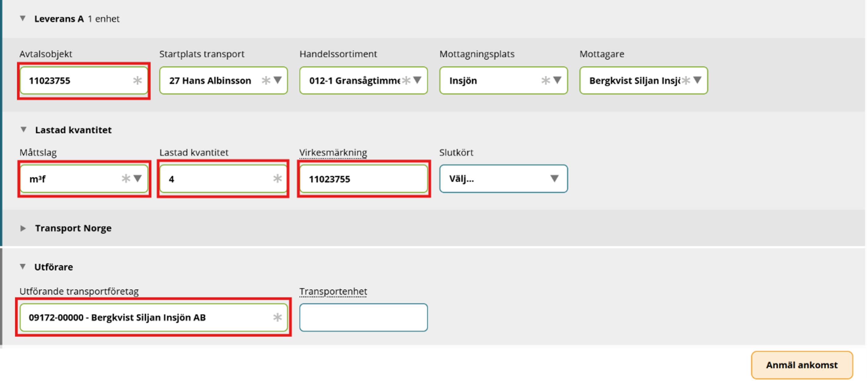Open the Startplats transport dropdown arrow

pos(278,80)
